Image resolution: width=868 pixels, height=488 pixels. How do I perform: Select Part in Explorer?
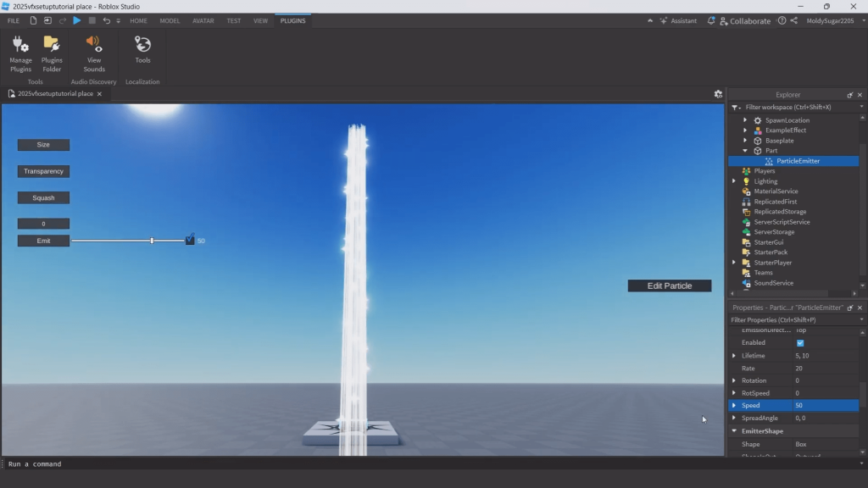click(x=771, y=151)
